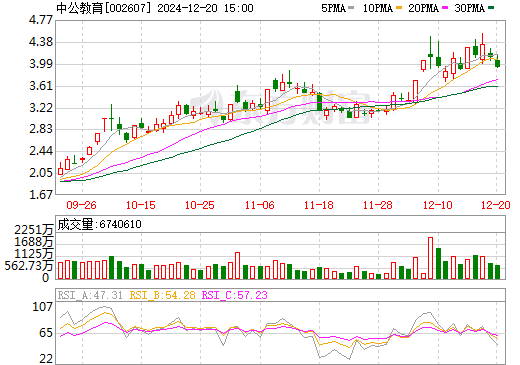520x365 pixels.
Task: Click the RSI_A:47.31 indicator label
Action: [x=90, y=295]
